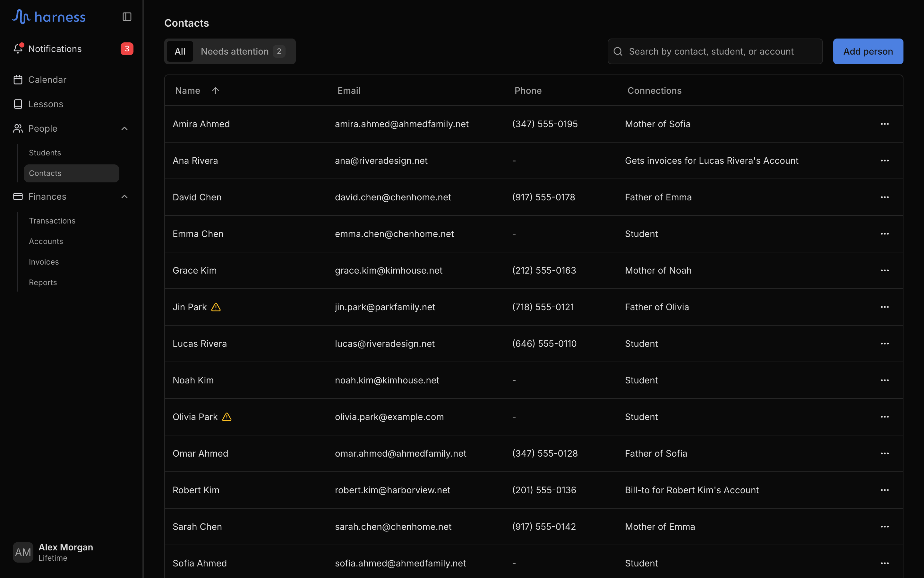The height and width of the screenshot is (578, 924).
Task: Click the Connections column header
Action: point(654,91)
